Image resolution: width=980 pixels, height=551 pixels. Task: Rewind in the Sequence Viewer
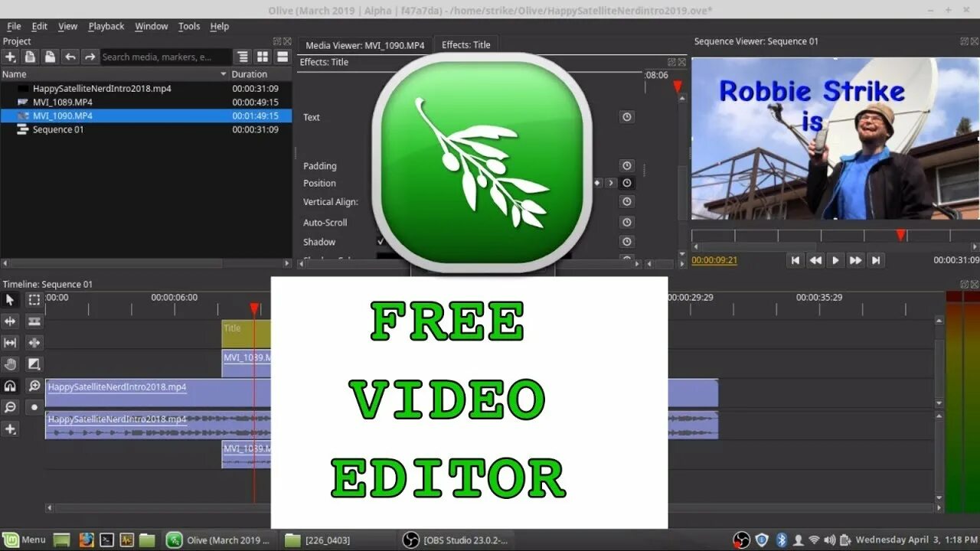[x=815, y=260]
